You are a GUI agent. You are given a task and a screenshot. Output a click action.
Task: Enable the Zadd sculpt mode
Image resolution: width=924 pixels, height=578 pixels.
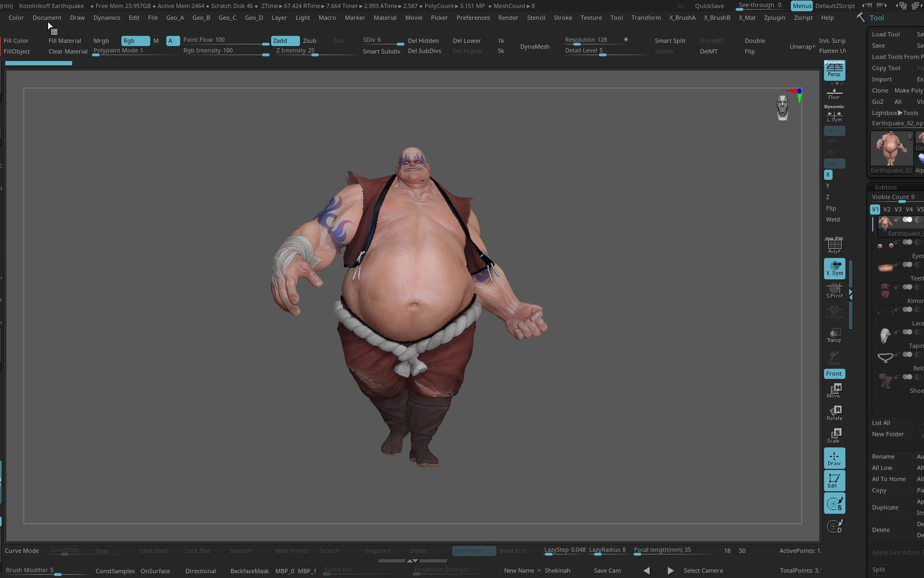coord(285,41)
